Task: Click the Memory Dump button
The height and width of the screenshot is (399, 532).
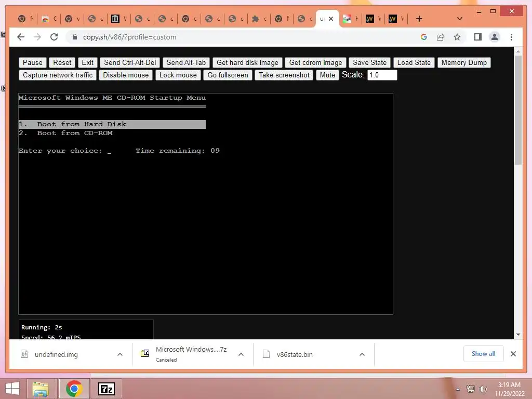Action: point(464,62)
